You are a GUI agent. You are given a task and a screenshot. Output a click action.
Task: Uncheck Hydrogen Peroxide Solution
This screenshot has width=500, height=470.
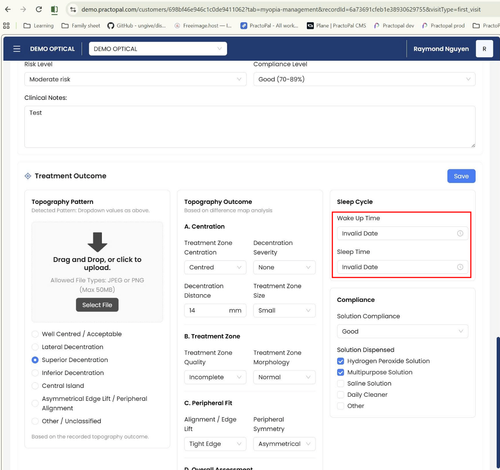[340, 361]
